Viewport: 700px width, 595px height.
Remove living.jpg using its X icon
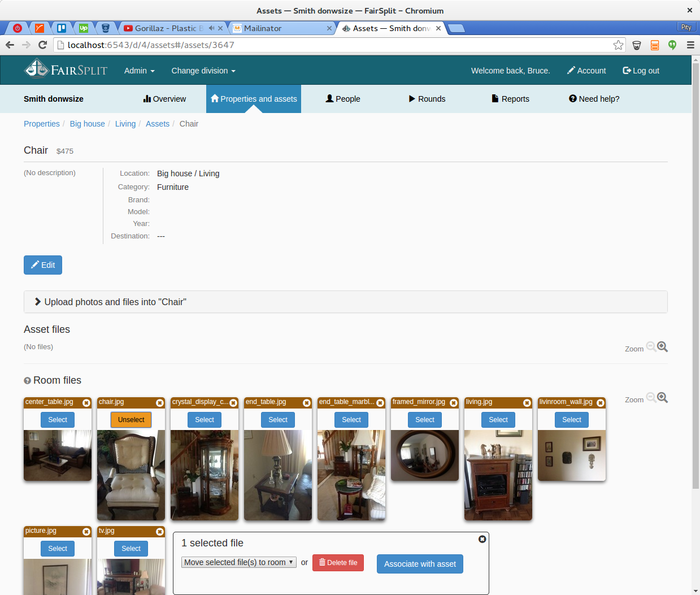click(527, 403)
